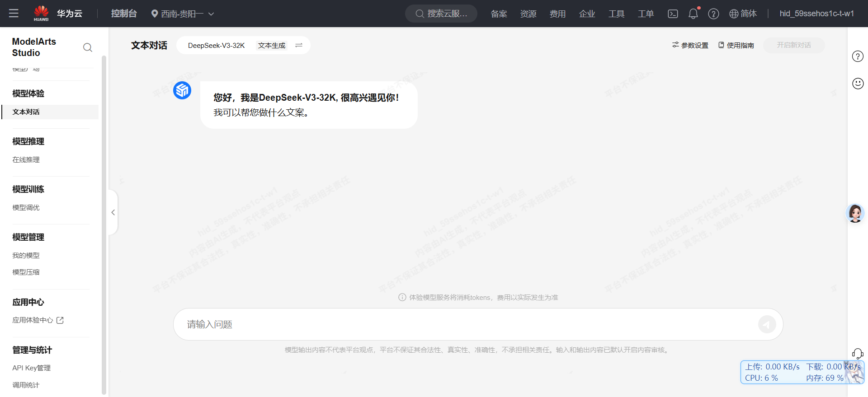Click the 应用中心 section heading
868x397 pixels.
click(28, 302)
